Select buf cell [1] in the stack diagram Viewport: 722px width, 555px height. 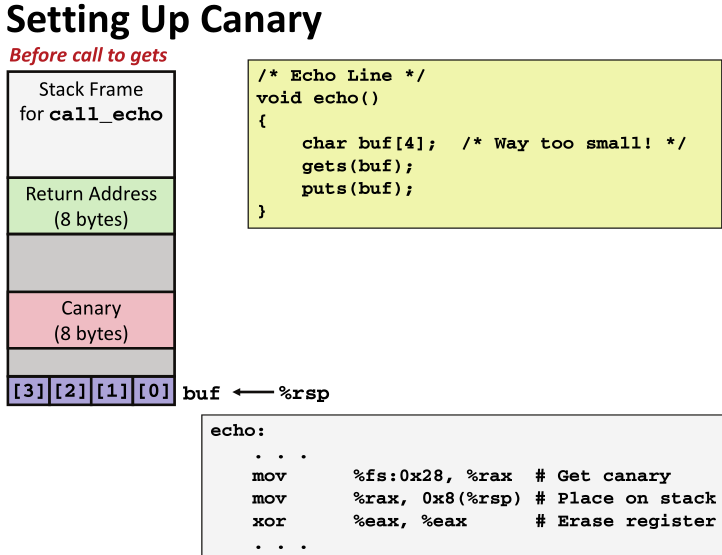pyautogui.click(x=112, y=391)
